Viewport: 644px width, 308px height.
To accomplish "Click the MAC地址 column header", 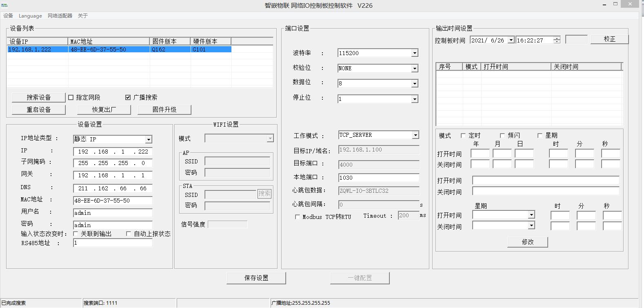I will point(109,41).
